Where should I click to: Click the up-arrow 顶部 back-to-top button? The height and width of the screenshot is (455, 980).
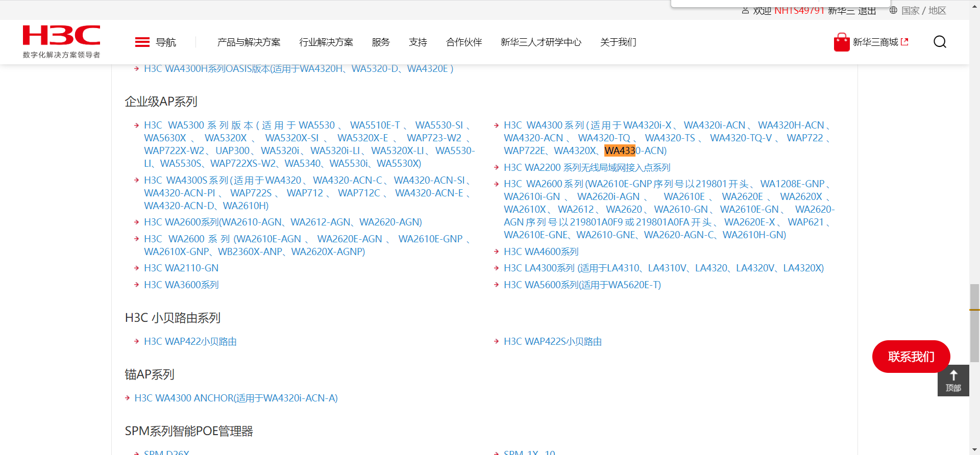pos(953,381)
